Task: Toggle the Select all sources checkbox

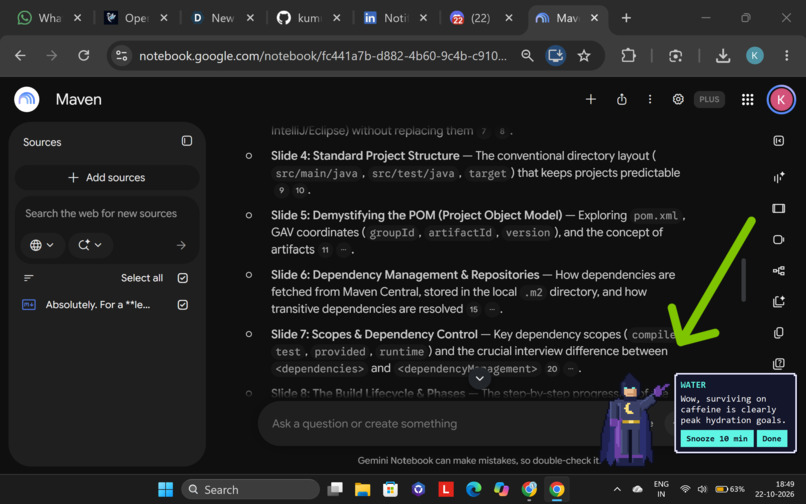Action: pyautogui.click(x=182, y=278)
